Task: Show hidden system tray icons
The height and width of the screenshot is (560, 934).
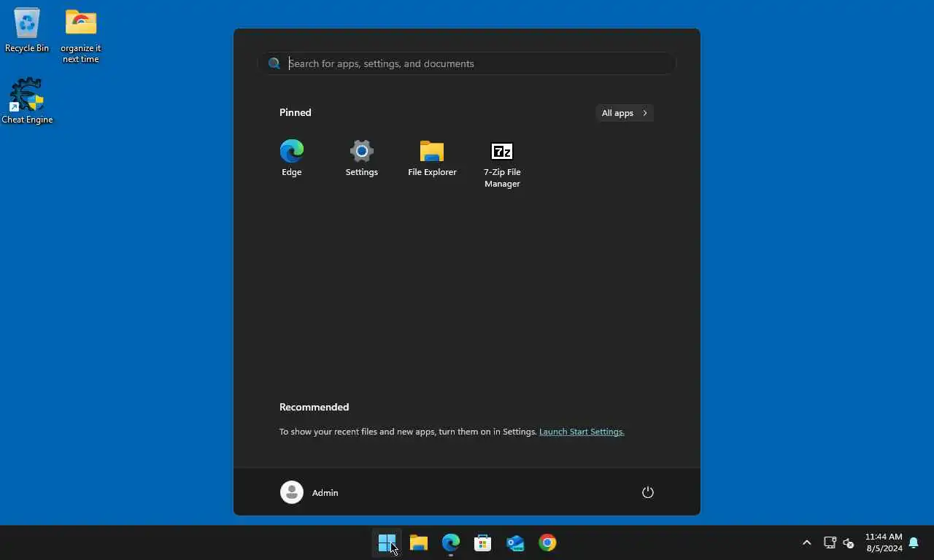Action: [x=806, y=542]
